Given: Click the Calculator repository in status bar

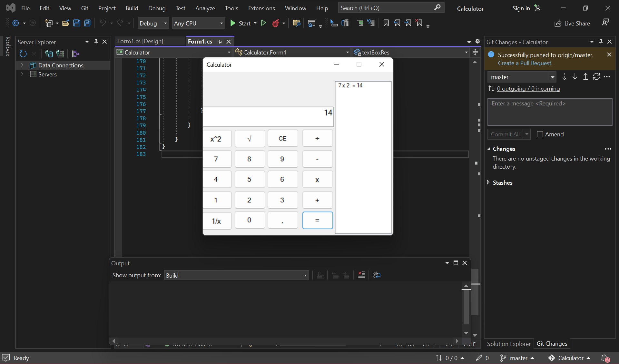Looking at the screenshot, I should [x=569, y=358].
